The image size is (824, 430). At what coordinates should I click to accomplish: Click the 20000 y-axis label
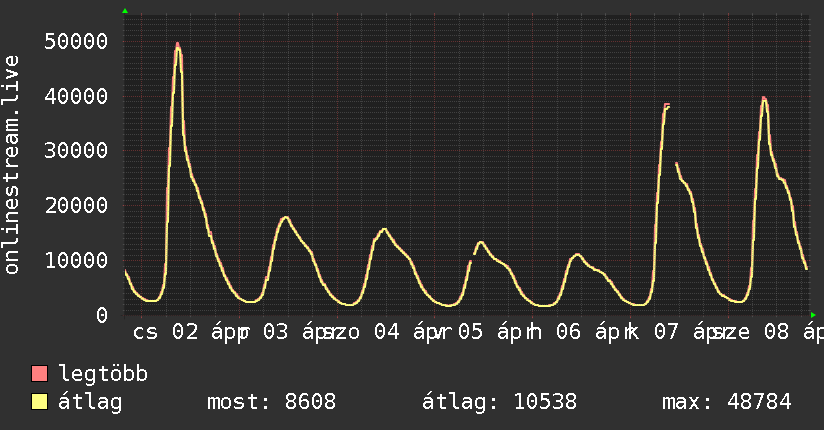point(76,206)
